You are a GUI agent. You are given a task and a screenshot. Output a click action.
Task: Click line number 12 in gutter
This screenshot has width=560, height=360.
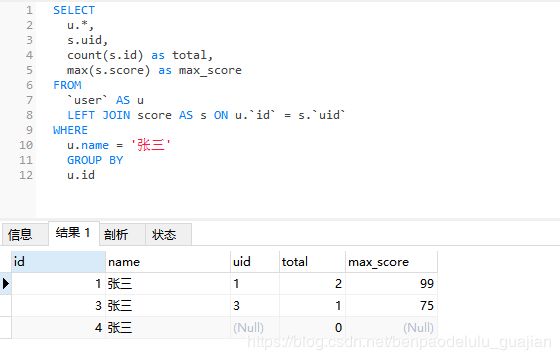click(26, 175)
